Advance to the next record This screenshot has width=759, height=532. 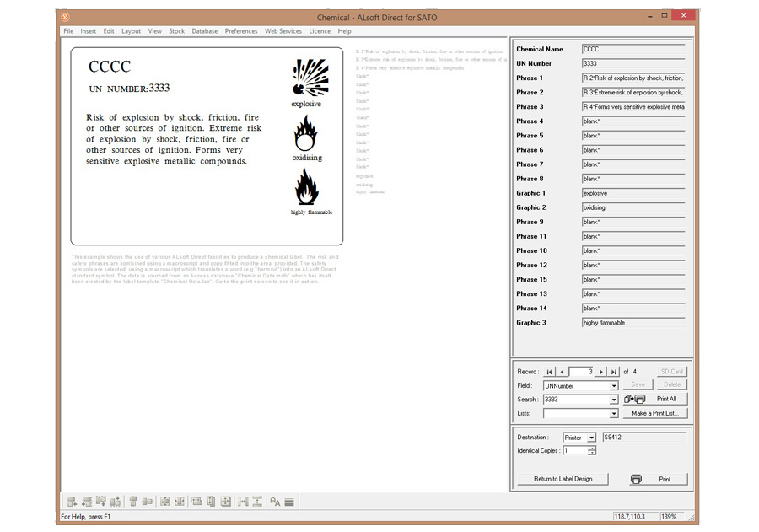point(601,371)
